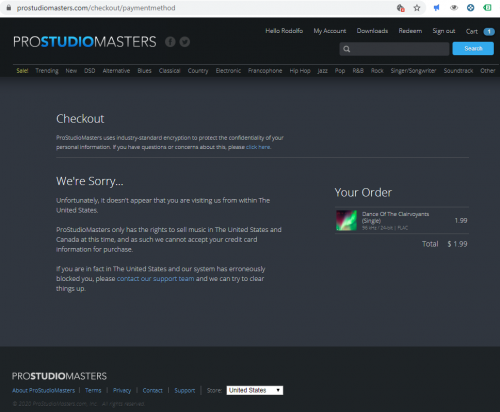Click the Checkout heading
Image resolution: width=500 pixels, height=412 pixels.
click(x=80, y=119)
